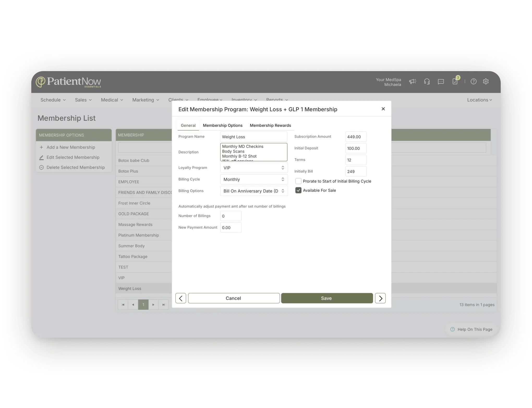Viewport: 532px width, 408px height.
Task: Click the previous arrow button beside Cancel
Action: 181,298
